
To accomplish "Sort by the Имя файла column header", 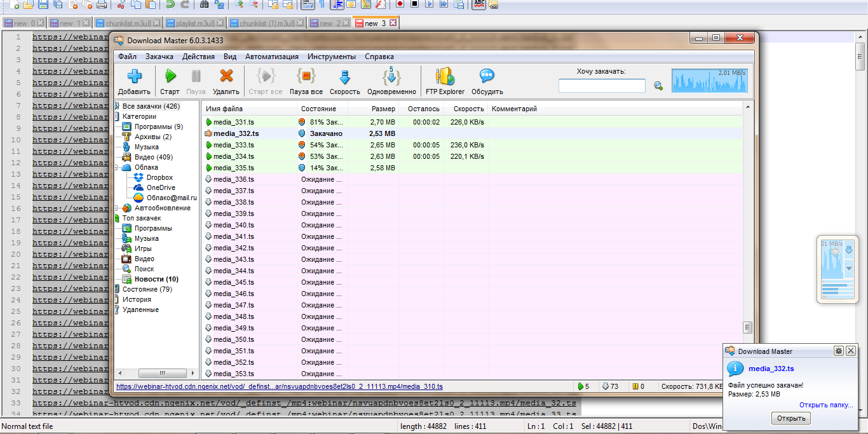I will pos(248,109).
